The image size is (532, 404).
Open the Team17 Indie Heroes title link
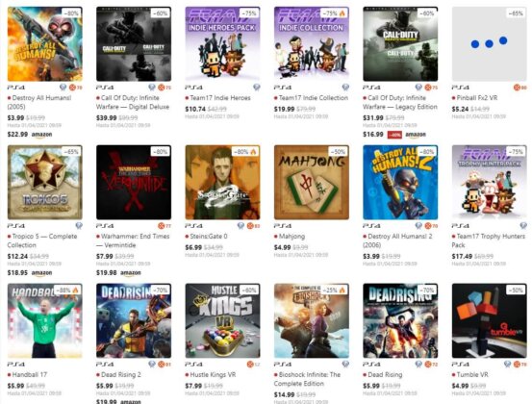[x=220, y=98]
